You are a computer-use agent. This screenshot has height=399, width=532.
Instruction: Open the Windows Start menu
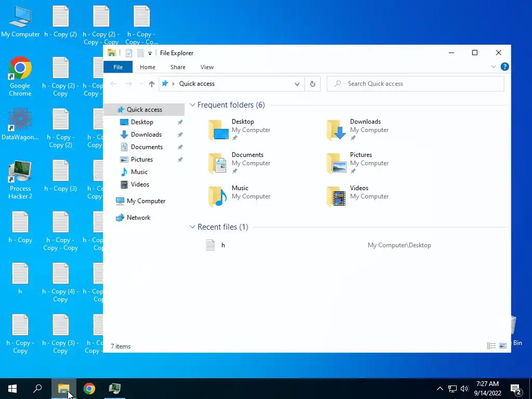[x=12, y=389]
